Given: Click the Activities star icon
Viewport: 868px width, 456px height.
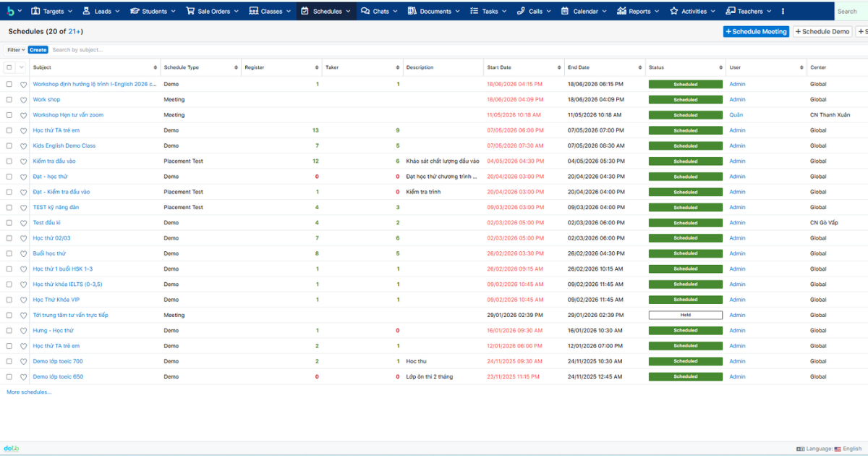Looking at the screenshot, I should pyautogui.click(x=674, y=11).
